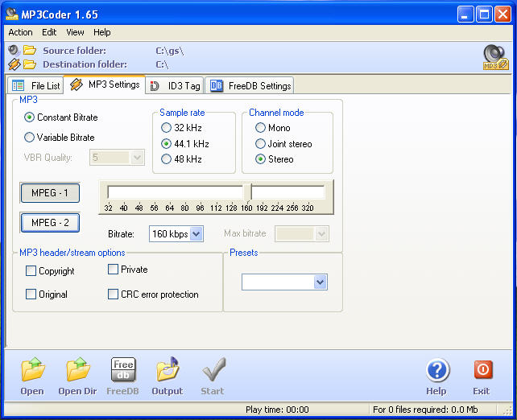This screenshot has height=420, width=517.
Task: Click the folder icon beside Destination folder
Action: click(30, 64)
